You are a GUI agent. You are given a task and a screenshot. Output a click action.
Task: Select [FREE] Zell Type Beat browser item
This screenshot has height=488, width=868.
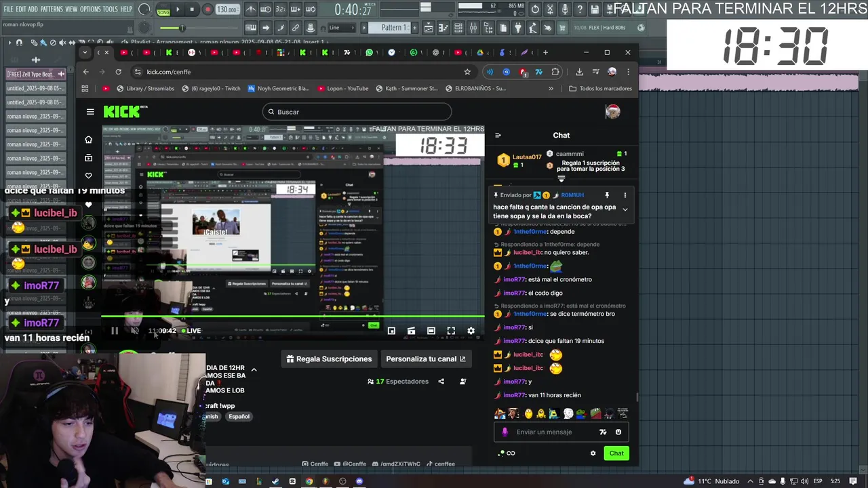(x=35, y=74)
